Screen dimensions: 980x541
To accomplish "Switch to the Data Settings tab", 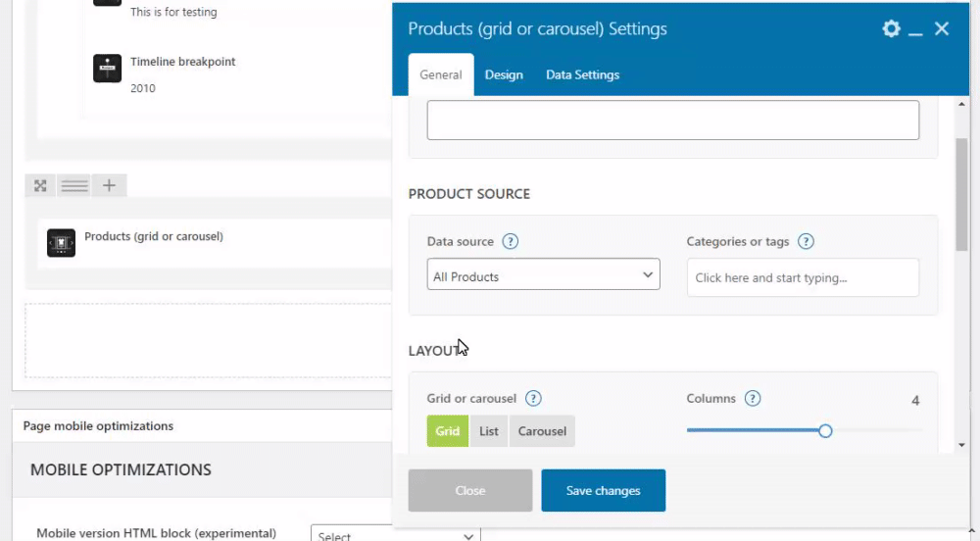I will (582, 74).
